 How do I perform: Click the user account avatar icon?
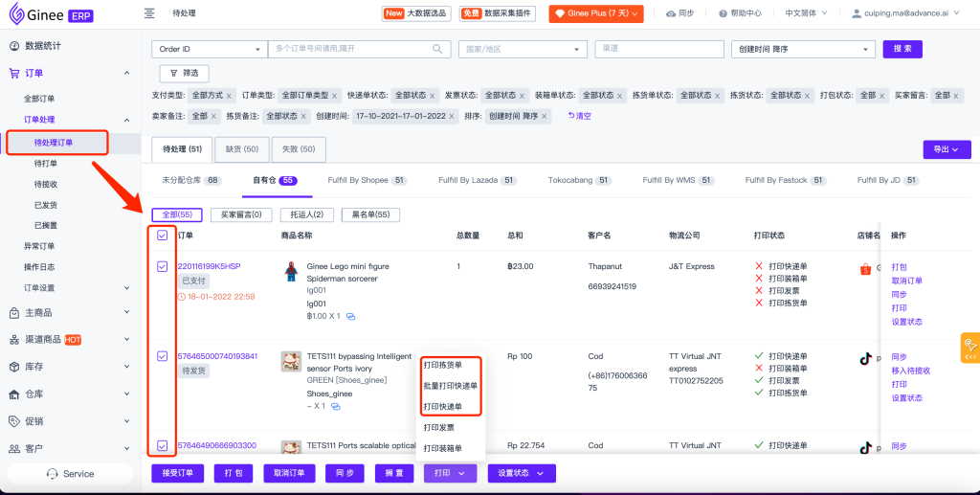[857, 13]
